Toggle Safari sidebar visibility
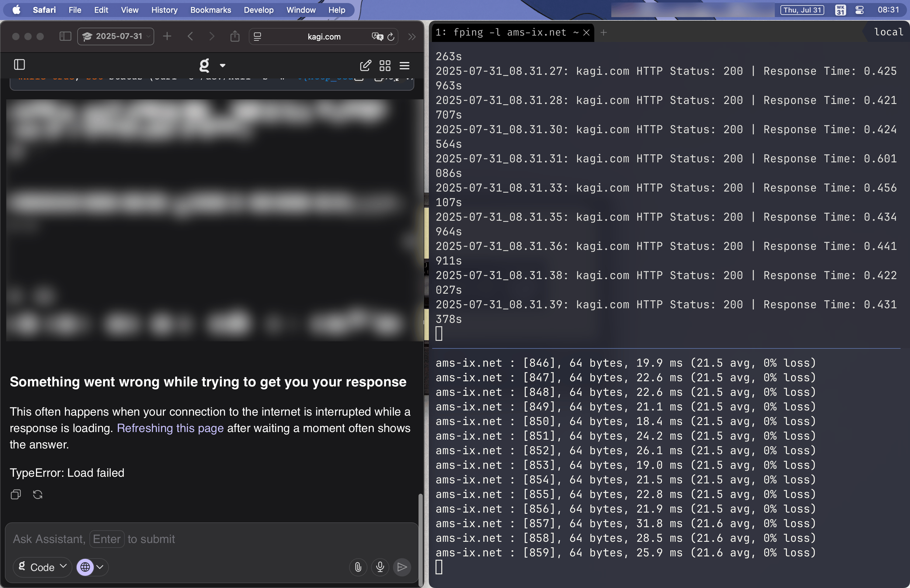This screenshot has height=588, width=910. coord(65,36)
